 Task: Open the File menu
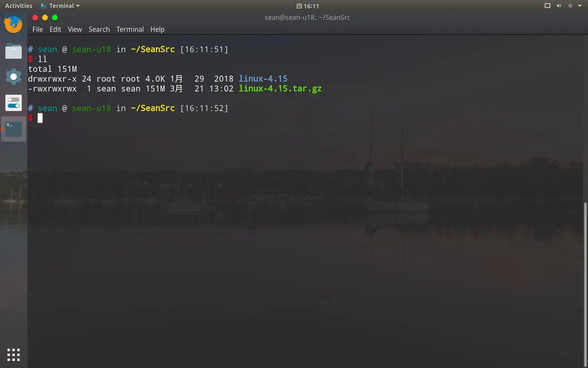coord(37,29)
